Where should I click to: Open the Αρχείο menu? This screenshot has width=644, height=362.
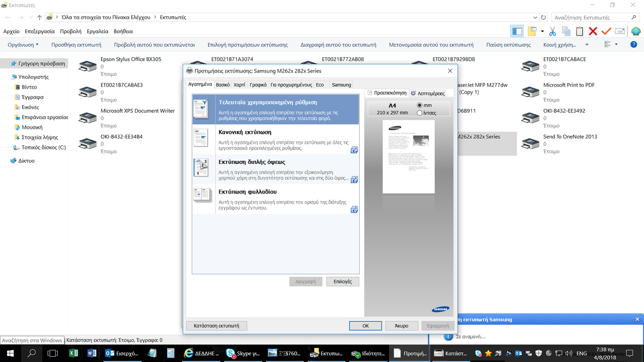pos(12,31)
